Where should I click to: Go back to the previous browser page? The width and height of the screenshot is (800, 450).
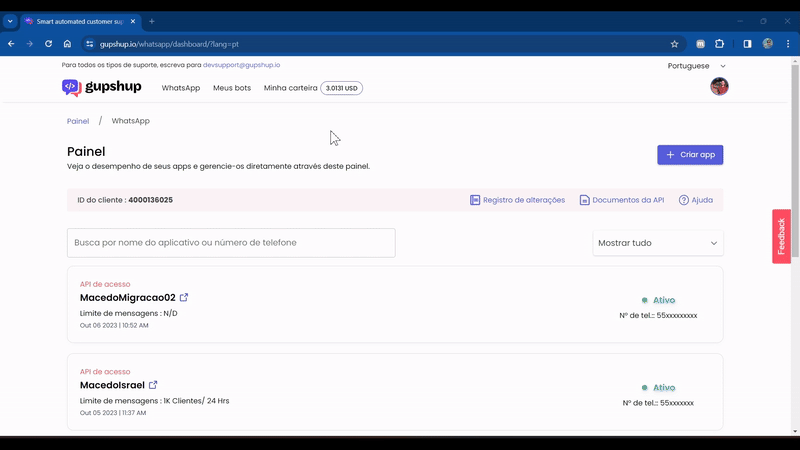point(11,44)
